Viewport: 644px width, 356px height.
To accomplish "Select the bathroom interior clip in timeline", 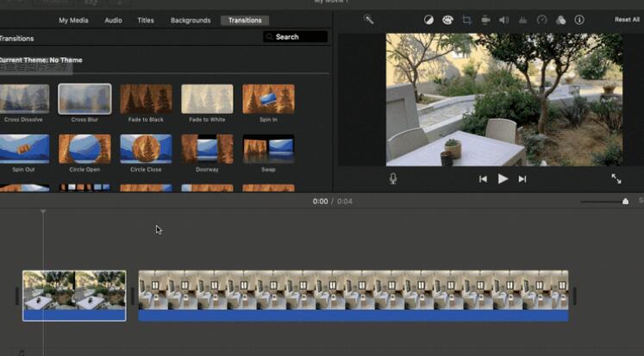I will pyautogui.click(x=353, y=296).
